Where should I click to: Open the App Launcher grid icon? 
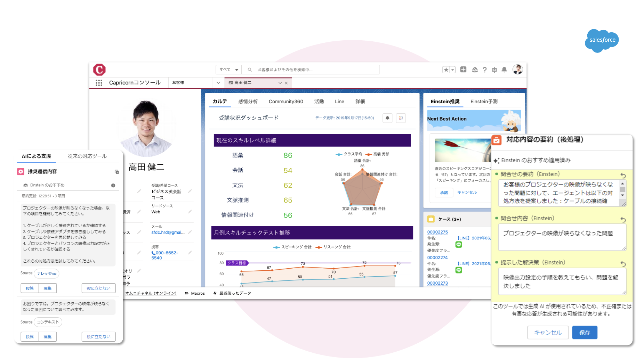(99, 82)
